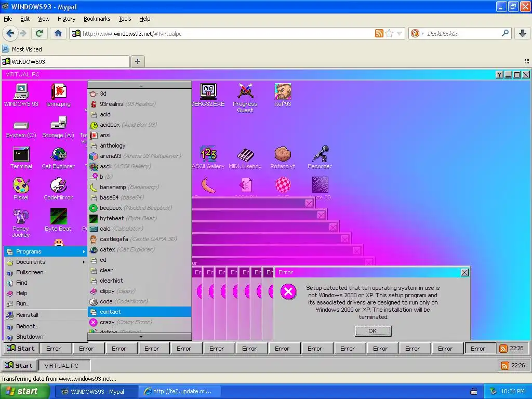Select beepbox in the programs list
Screen dimensions: 532x399
[x=139, y=208]
